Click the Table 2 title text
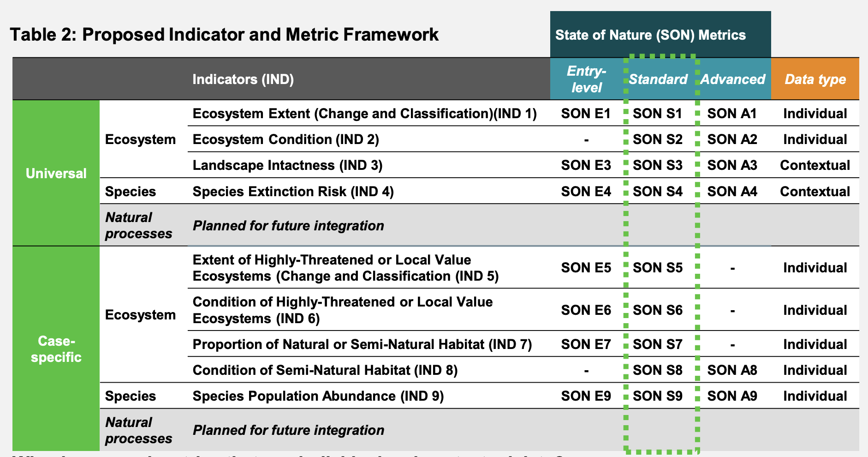Screen dimensions: 868x457 (224, 35)
